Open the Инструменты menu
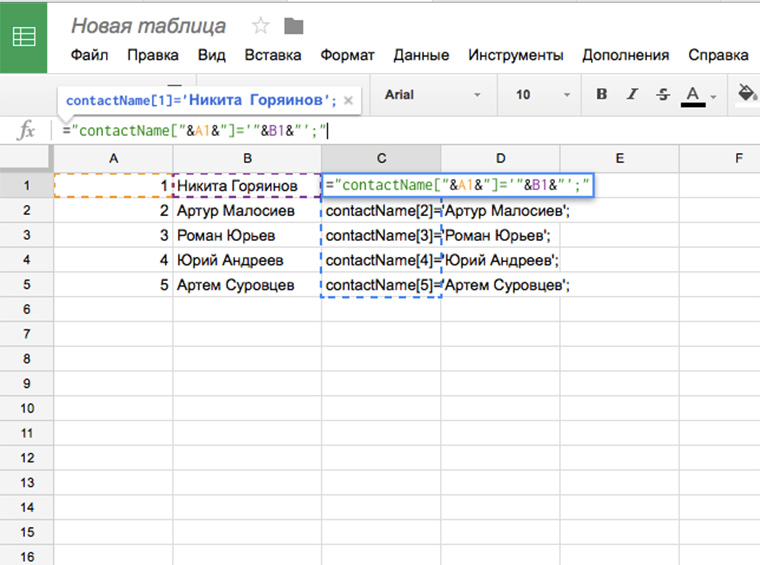This screenshot has width=760, height=565. coord(516,55)
